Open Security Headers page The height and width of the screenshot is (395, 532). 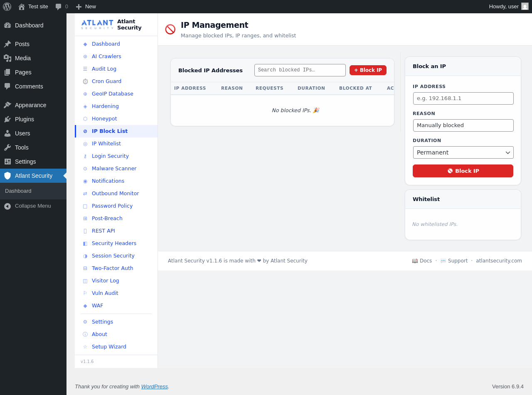pos(114,243)
